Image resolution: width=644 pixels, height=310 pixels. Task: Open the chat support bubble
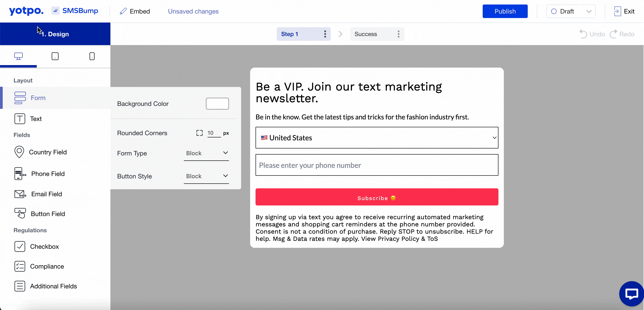pyautogui.click(x=631, y=294)
